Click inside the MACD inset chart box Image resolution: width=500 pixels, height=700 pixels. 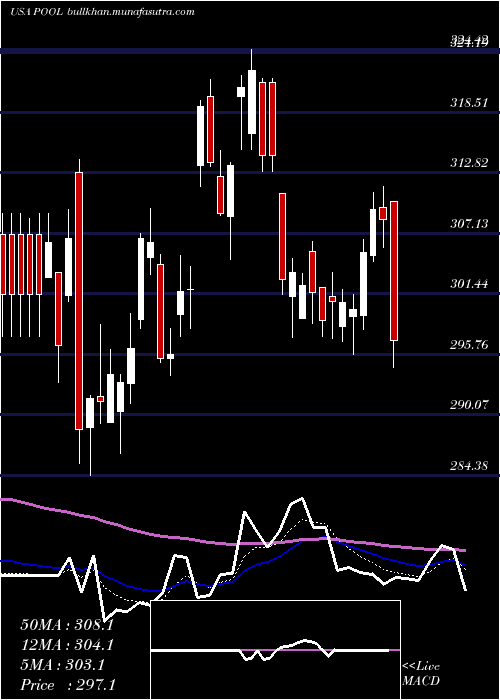click(x=275, y=650)
